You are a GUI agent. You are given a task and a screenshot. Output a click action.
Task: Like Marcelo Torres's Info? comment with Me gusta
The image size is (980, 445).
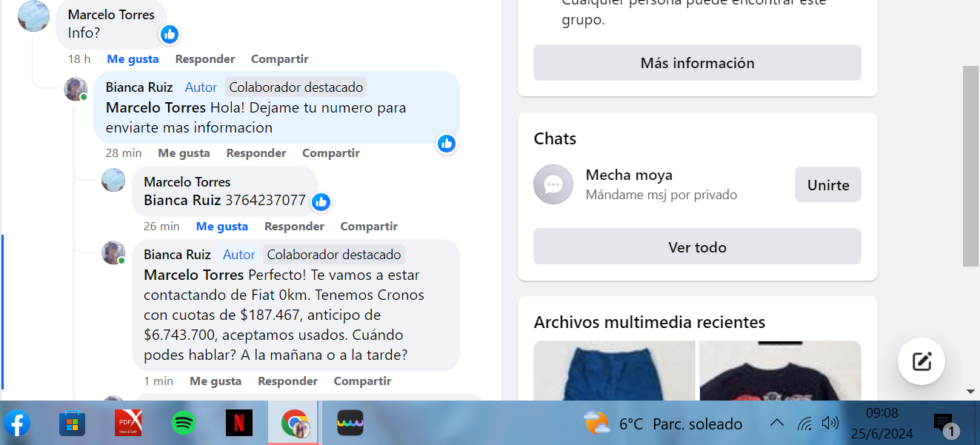point(133,58)
